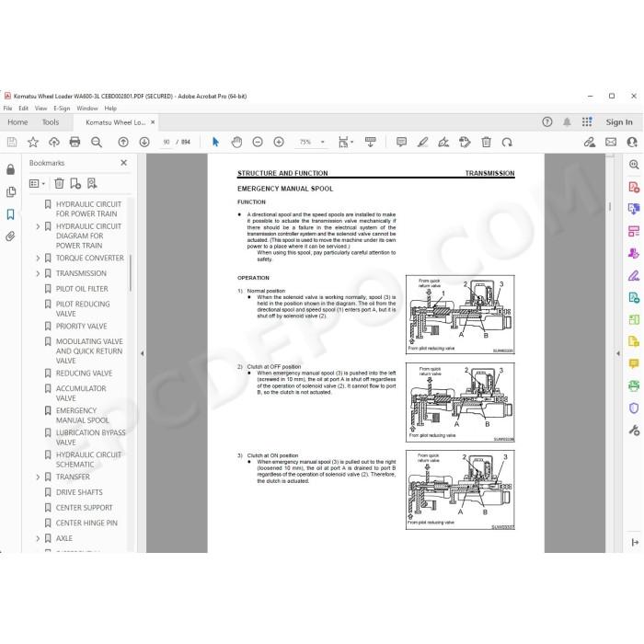
Task: Click the page number input field
Action: point(167,142)
